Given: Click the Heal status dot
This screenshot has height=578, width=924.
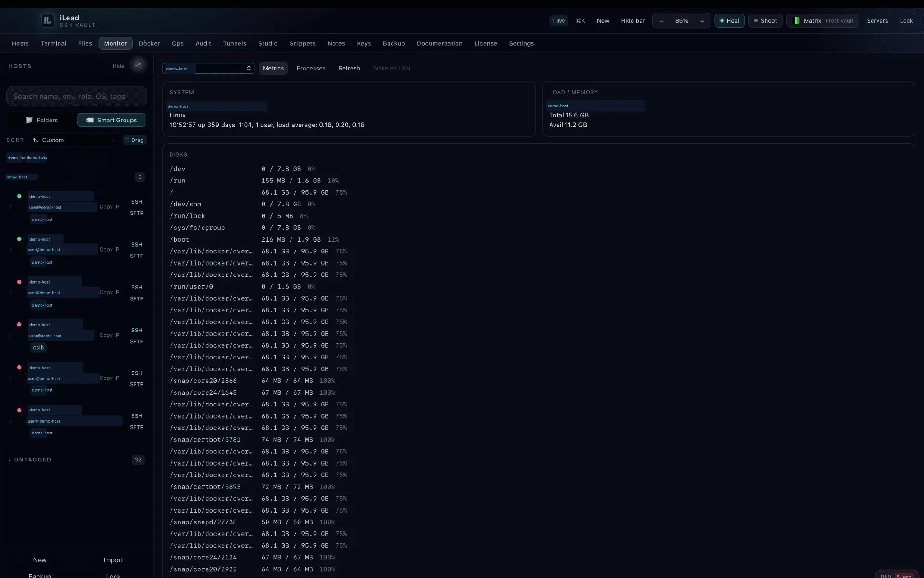Looking at the screenshot, I should (721, 21).
